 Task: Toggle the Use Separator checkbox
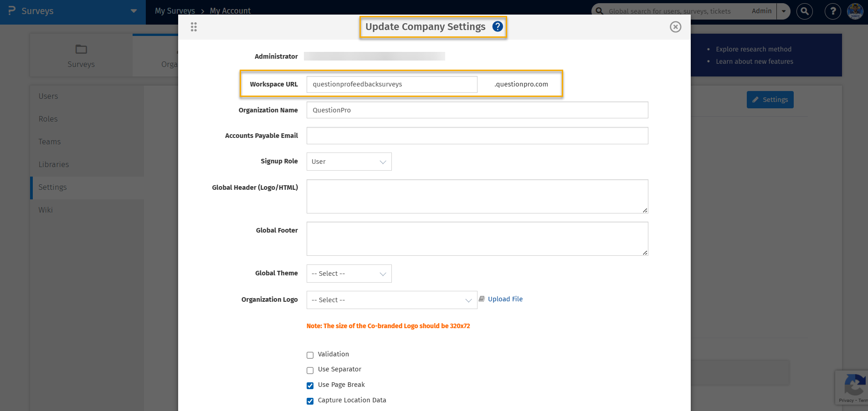pyautogui.click(x=310, y=370)
